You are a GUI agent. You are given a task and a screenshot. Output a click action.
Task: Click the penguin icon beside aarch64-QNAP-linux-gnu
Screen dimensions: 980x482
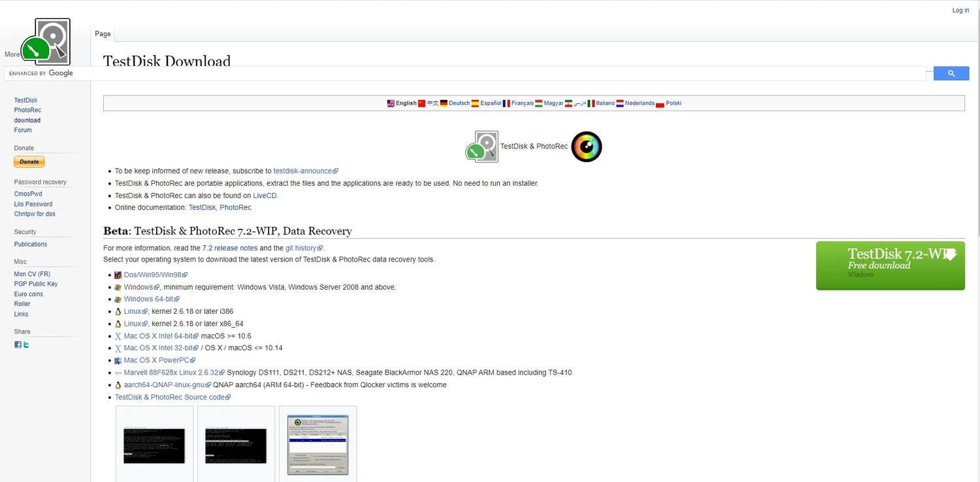point(118,385)
